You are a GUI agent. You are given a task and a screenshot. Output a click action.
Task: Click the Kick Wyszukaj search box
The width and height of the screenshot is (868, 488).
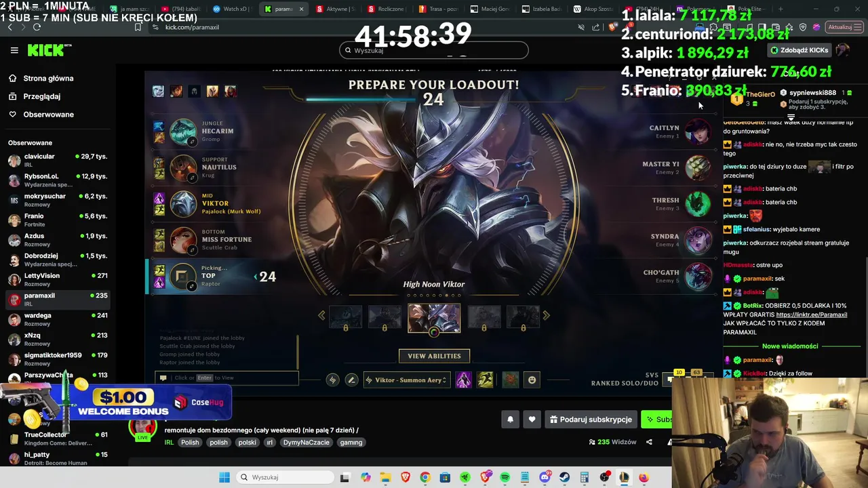pyautogui.click(x=434, y=50)
